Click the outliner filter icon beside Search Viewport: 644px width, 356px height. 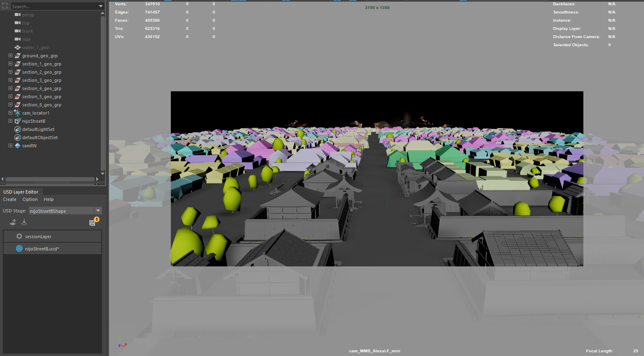click(5, 6)
